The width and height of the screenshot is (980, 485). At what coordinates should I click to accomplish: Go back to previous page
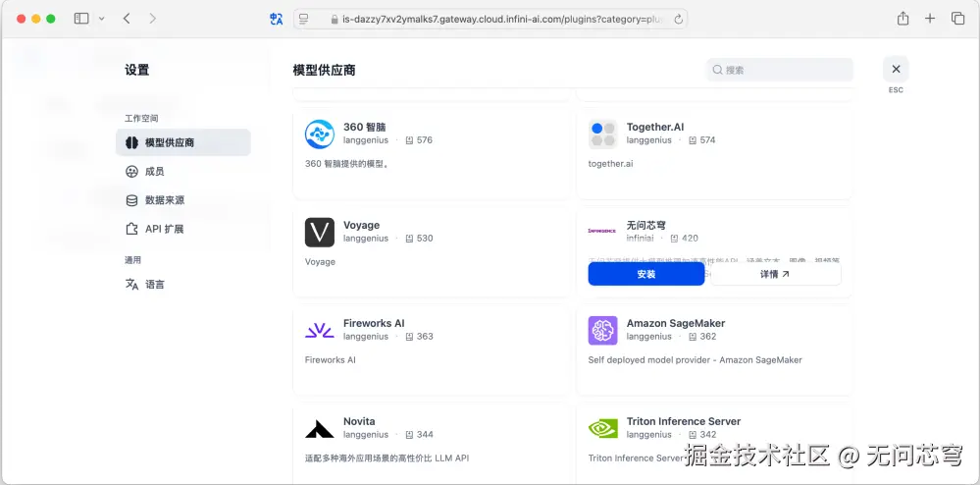(127, 19)
